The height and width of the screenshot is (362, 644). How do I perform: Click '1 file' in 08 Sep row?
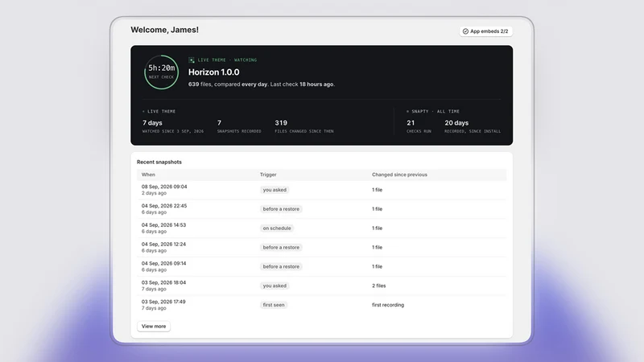point(377,190)
